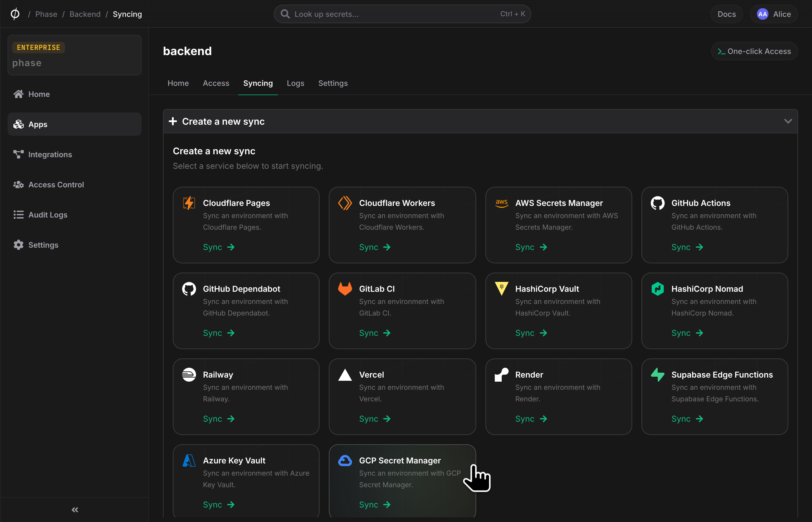
Task: Open Audit Logs in the sidebar
Action: pos(75,215)
